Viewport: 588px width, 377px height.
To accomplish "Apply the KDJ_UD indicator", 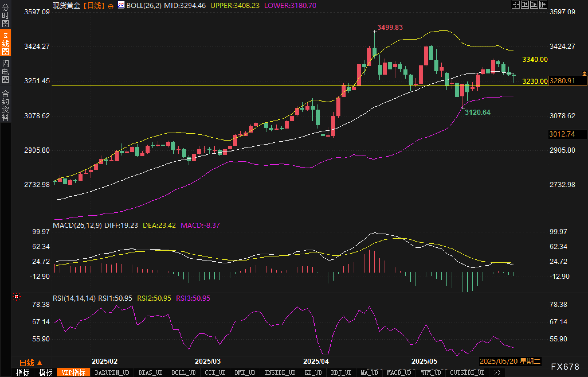I will pos(341,372).
